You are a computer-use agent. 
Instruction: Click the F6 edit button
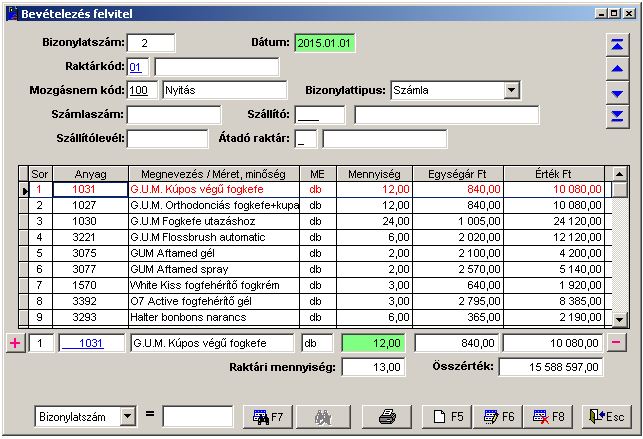(498, 415)
